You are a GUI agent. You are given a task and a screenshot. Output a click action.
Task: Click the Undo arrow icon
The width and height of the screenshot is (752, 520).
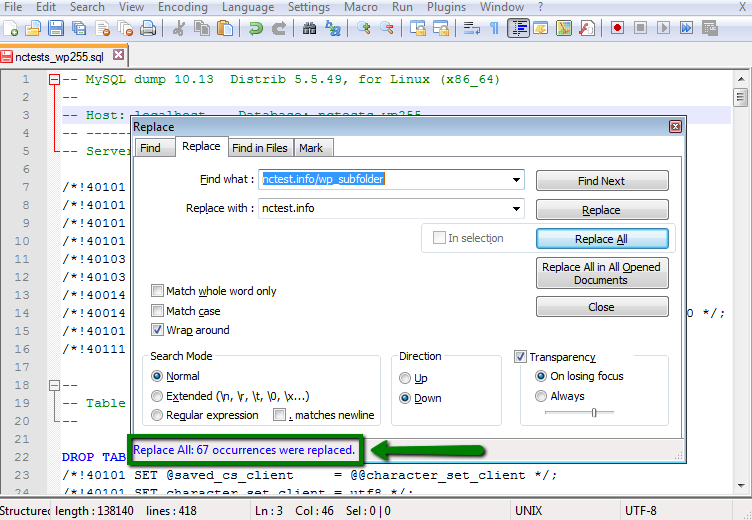tap(255, 28)
